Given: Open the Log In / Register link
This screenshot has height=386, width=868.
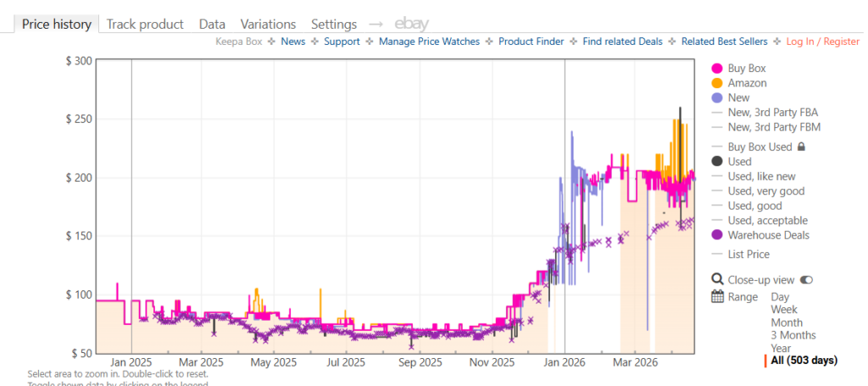Looking at the screenshot, I should [x=822, y=42].
